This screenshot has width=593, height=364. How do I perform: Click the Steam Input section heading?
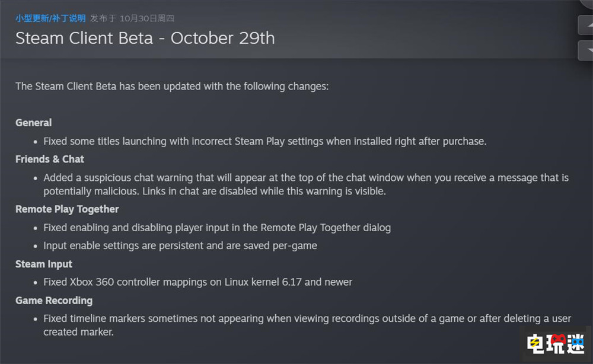click(x=44, y=264)
